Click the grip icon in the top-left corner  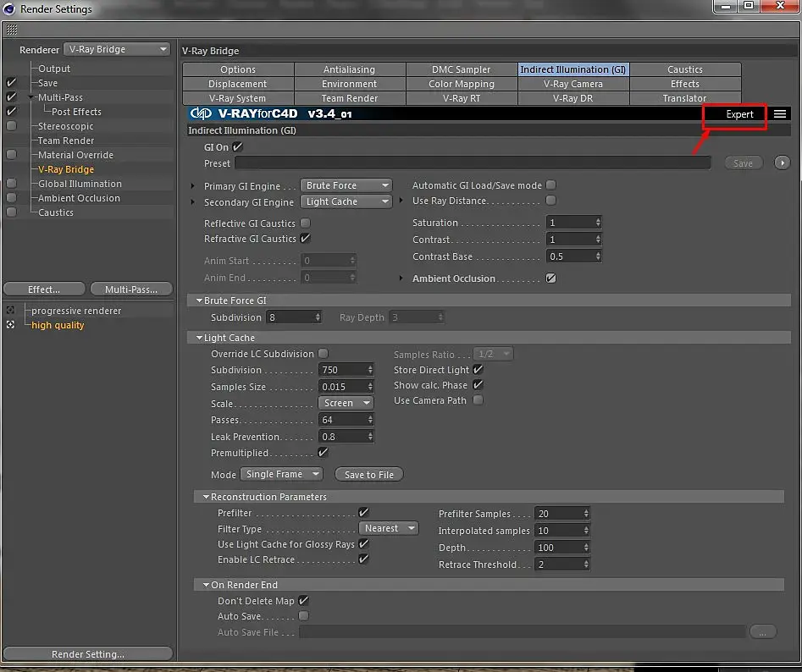pyautogui.click(x=12, y=30)
